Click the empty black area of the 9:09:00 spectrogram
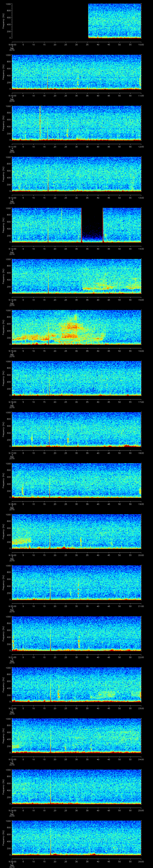 point(50,21)
